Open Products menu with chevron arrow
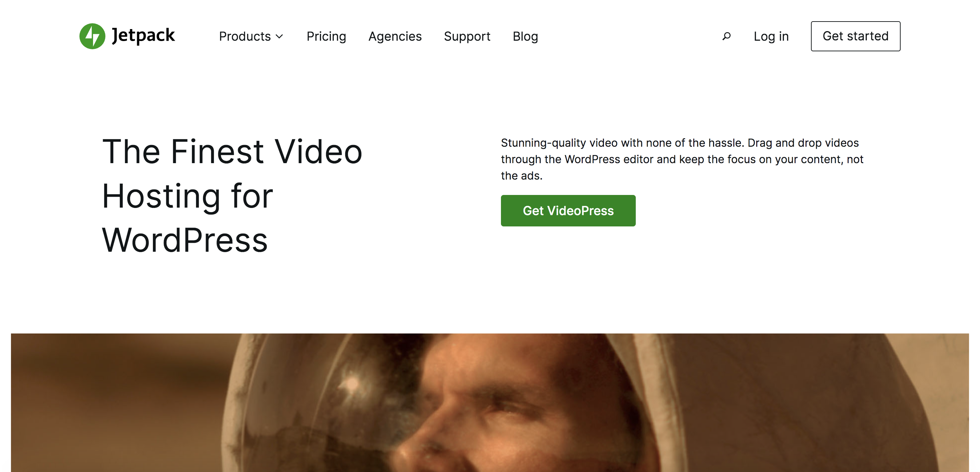The image size is (980, 472). (250, 36)
